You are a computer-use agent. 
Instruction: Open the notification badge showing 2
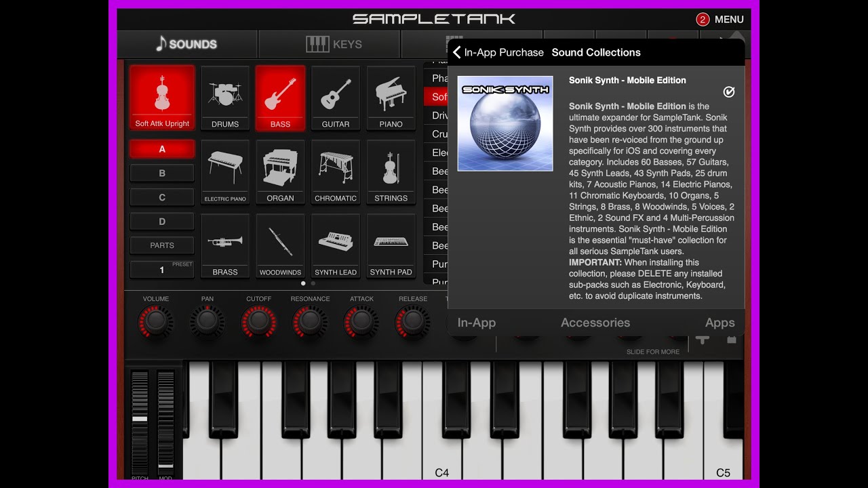click(703, 19)
